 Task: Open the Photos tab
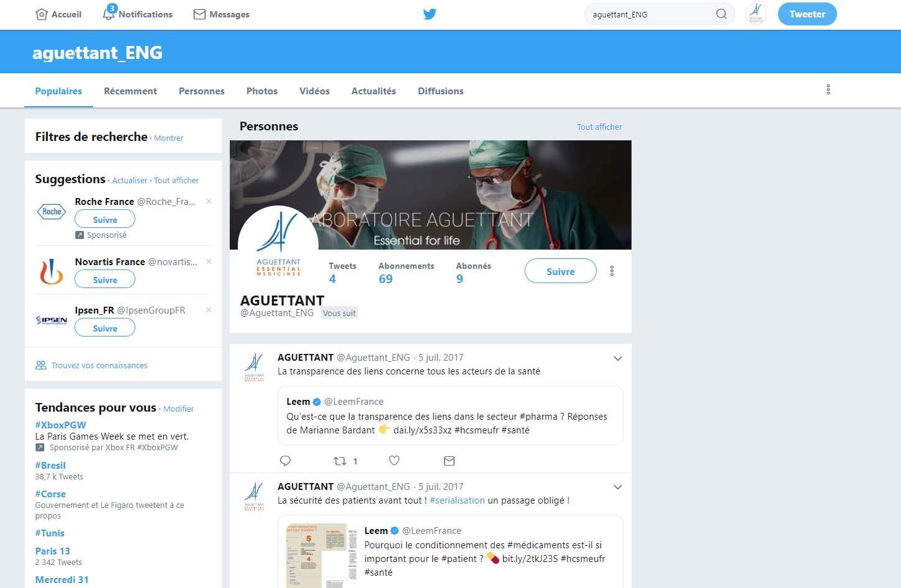pyautogui.click(x=262, y=91)
